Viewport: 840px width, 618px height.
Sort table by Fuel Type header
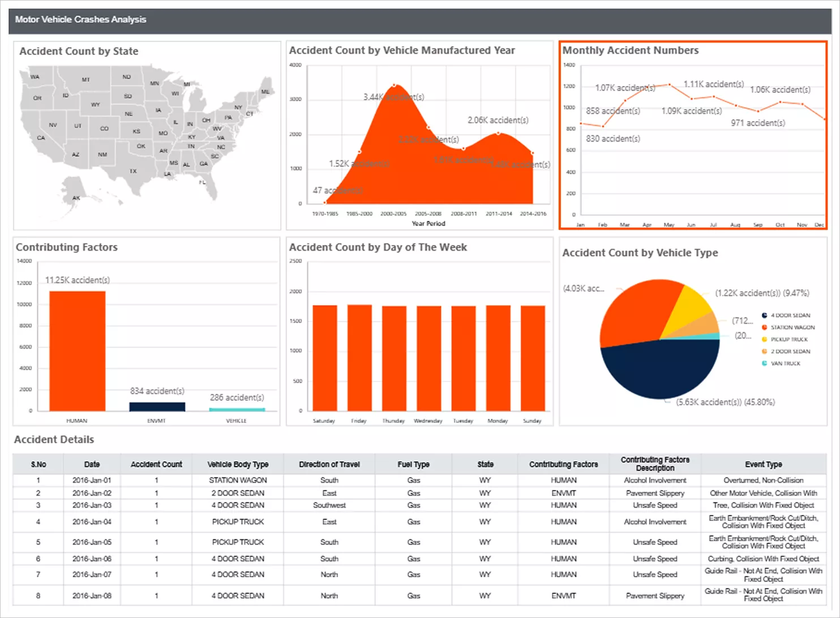click(x=414, y=464)
